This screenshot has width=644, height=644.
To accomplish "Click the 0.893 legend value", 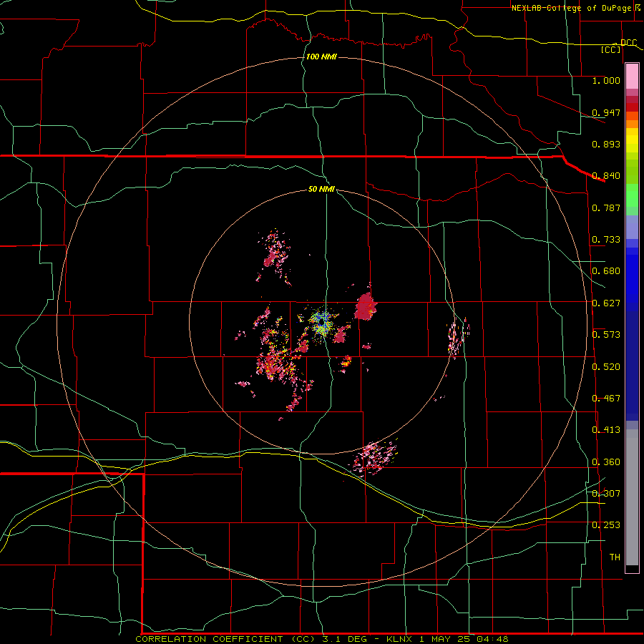I will coord(606,144).
